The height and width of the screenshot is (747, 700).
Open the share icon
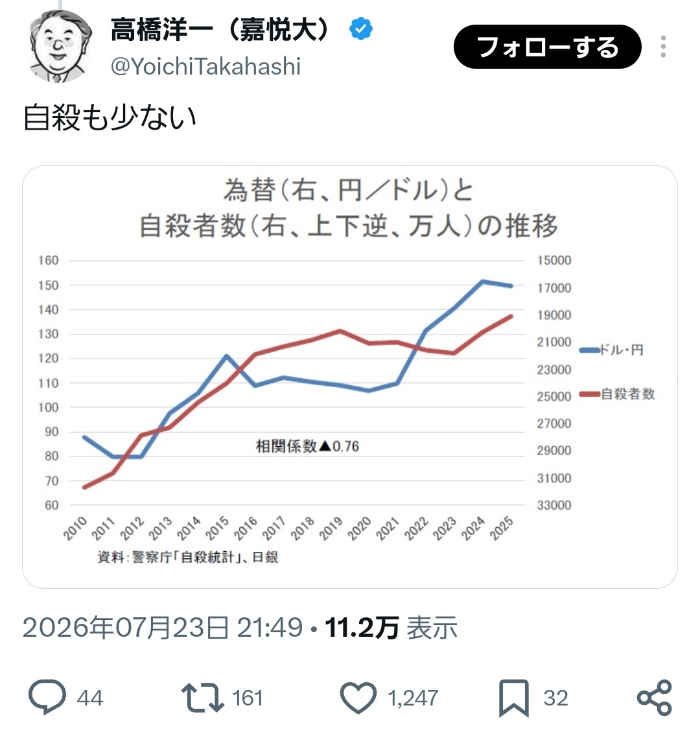coord(654,698)
